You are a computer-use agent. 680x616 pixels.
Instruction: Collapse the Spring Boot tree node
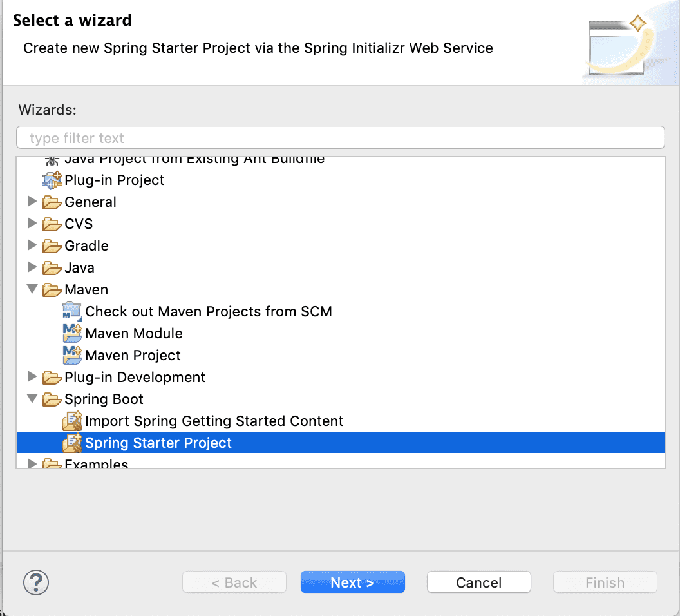click(32, 399)
